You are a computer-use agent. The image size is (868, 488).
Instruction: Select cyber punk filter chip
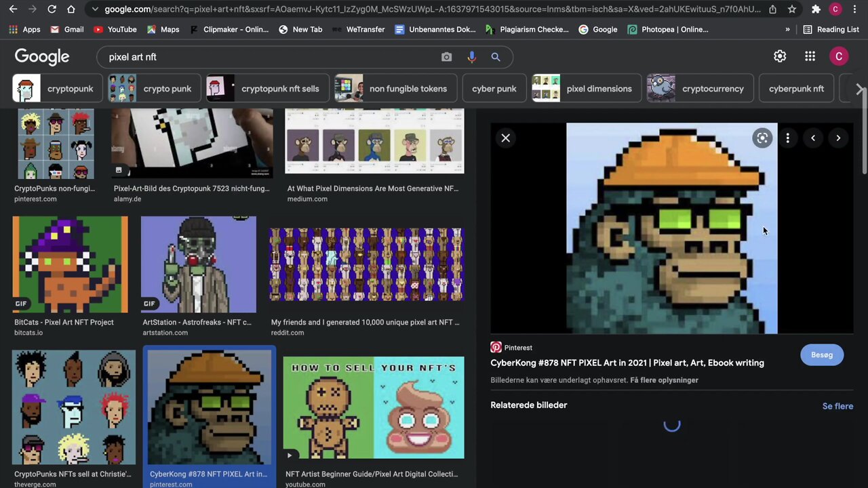(x=494, y=88)
